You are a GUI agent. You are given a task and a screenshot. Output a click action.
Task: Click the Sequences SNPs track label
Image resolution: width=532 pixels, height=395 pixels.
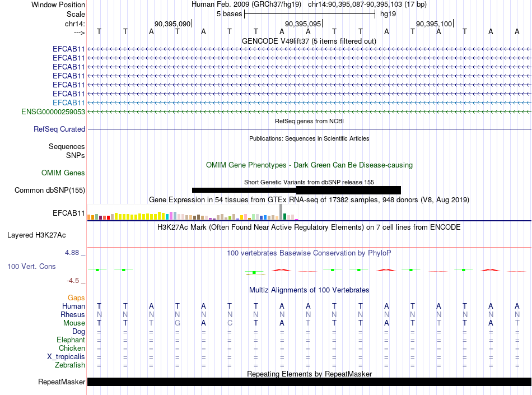point(67,151)
